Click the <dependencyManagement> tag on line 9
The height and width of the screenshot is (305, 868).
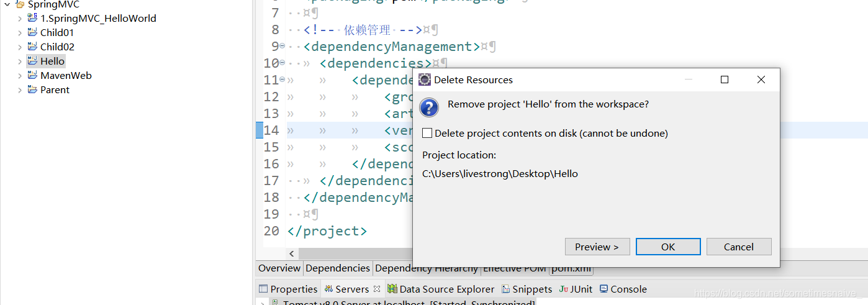click(x=392, y=46)
